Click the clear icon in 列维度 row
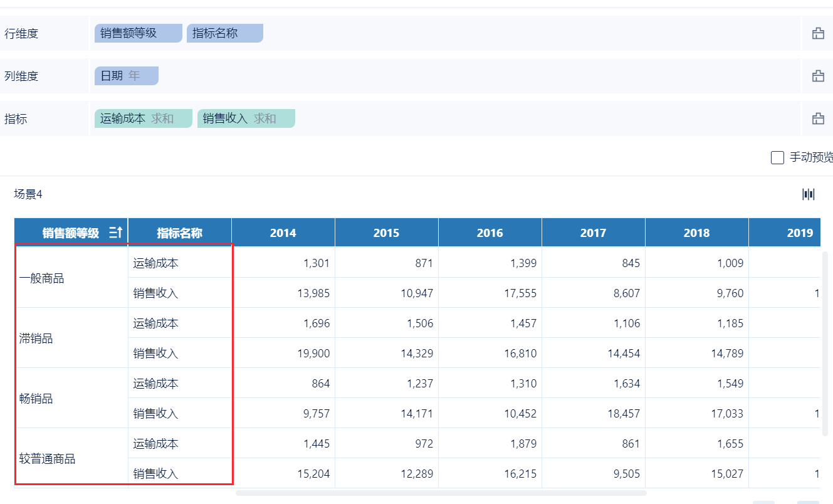The width and height of the screenshot is (833, 504). tap(818, 76)
